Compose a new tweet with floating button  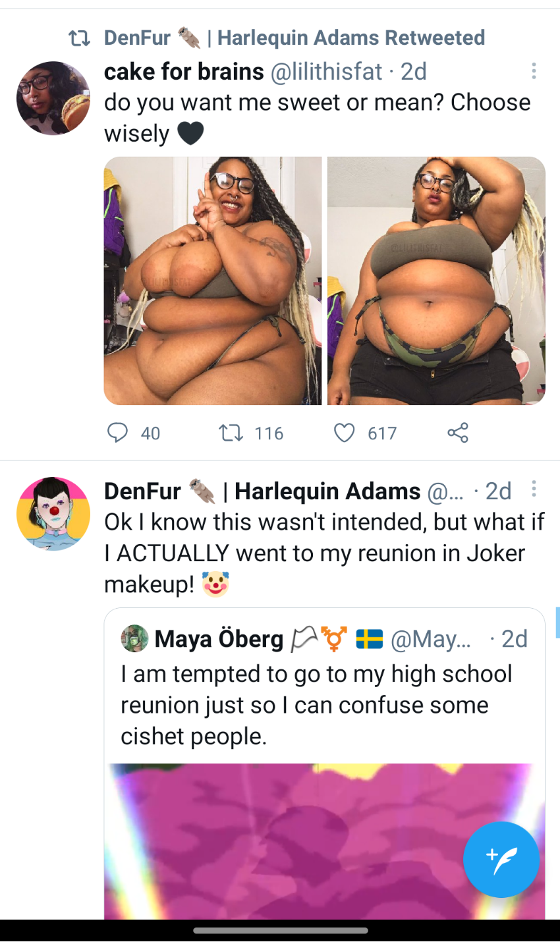(501, 859)
